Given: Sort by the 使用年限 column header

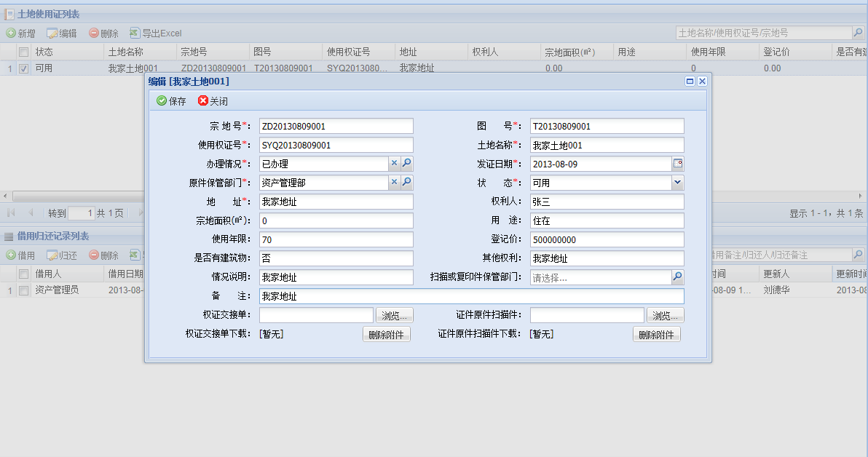Looking at the screenshot, I should coord(722,52).
